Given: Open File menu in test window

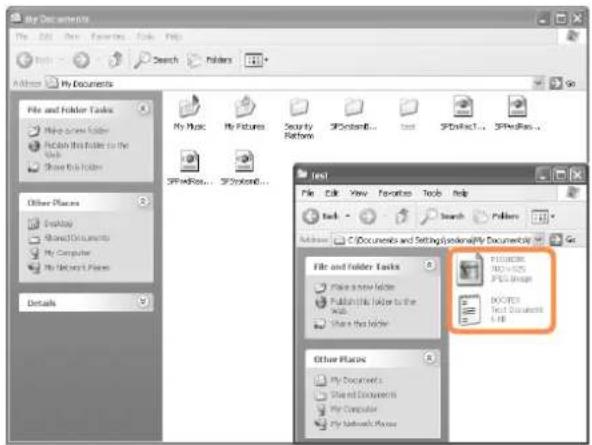Looking at the screenshot, I should click(x=308, y=193).
